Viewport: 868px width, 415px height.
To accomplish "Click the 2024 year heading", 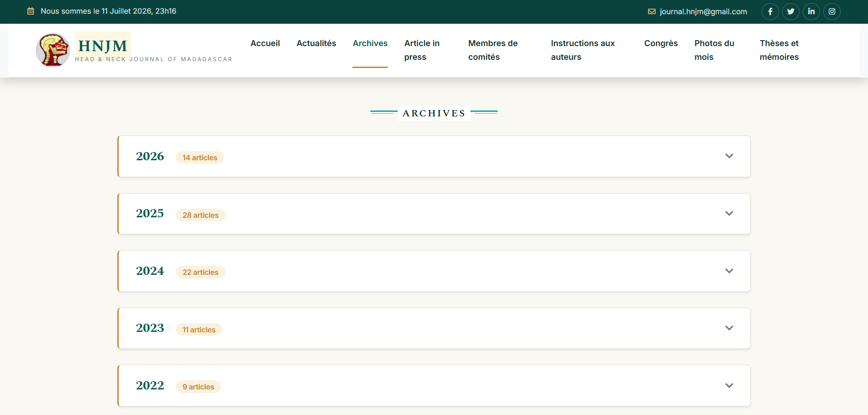I will [x=150, y=271].
